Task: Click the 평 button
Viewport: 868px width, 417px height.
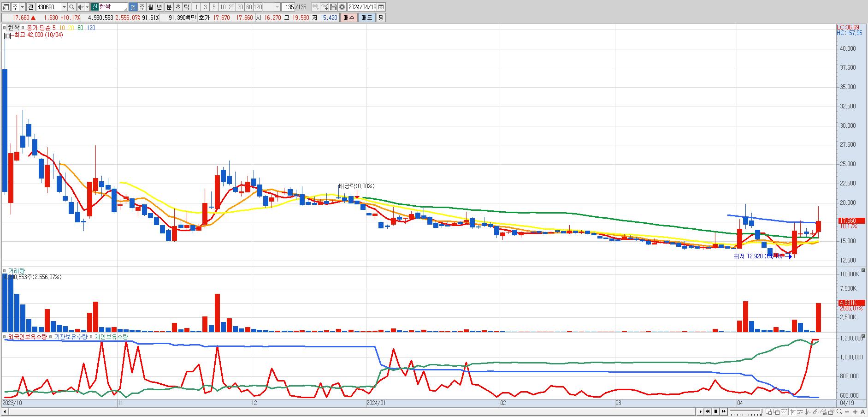Action: 381,18
